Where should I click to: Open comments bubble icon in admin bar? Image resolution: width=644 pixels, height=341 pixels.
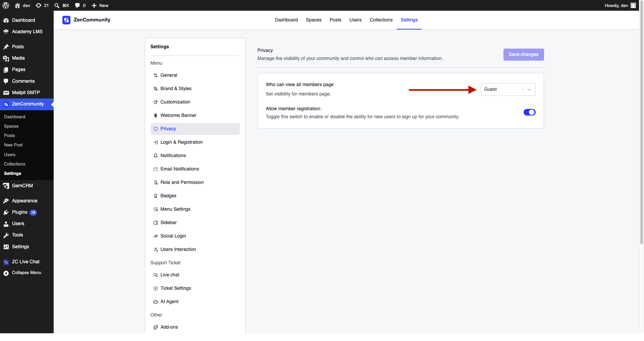(x=77, y=5)
